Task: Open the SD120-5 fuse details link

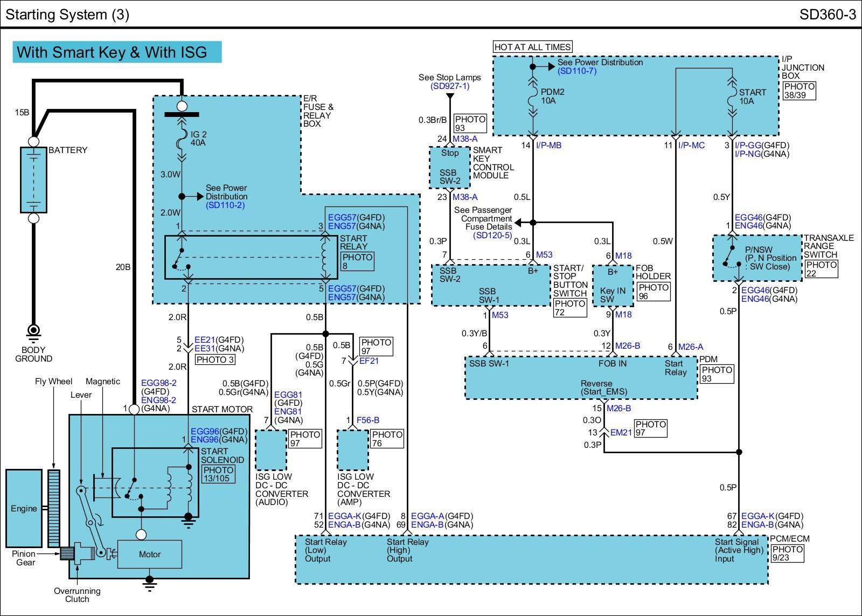Action: (x=492, y=236)
